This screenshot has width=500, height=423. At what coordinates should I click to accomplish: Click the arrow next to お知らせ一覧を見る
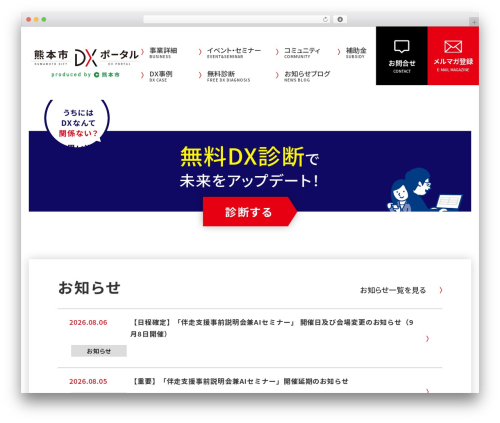(441, 290)
